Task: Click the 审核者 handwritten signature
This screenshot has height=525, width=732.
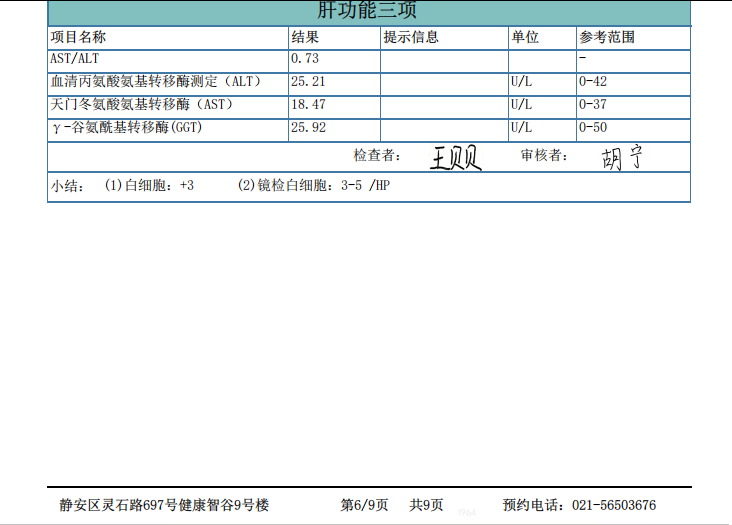Action: 621,158
